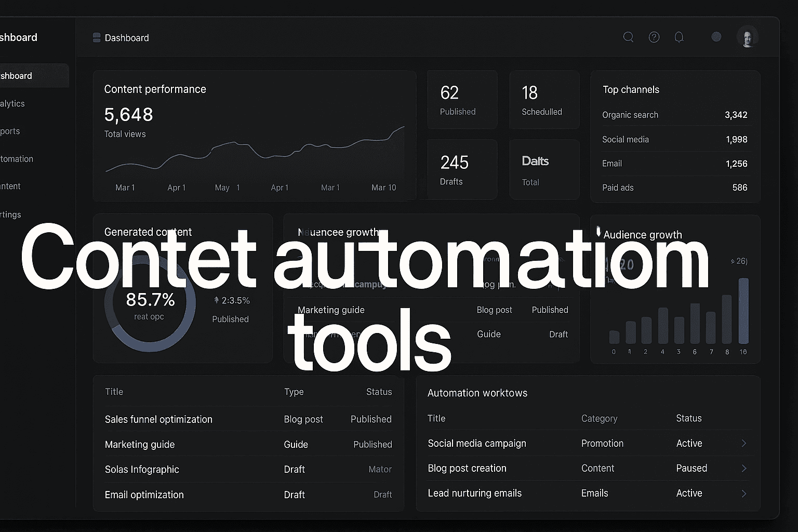
Task: Open the Marketing guide entry
Action: click(x=139, y=444)
